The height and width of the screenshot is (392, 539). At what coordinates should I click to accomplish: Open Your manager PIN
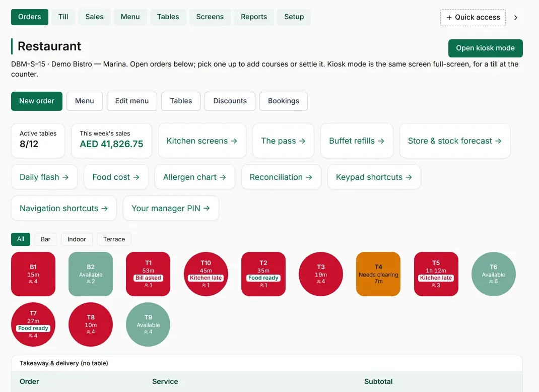[x=171, y=209]
